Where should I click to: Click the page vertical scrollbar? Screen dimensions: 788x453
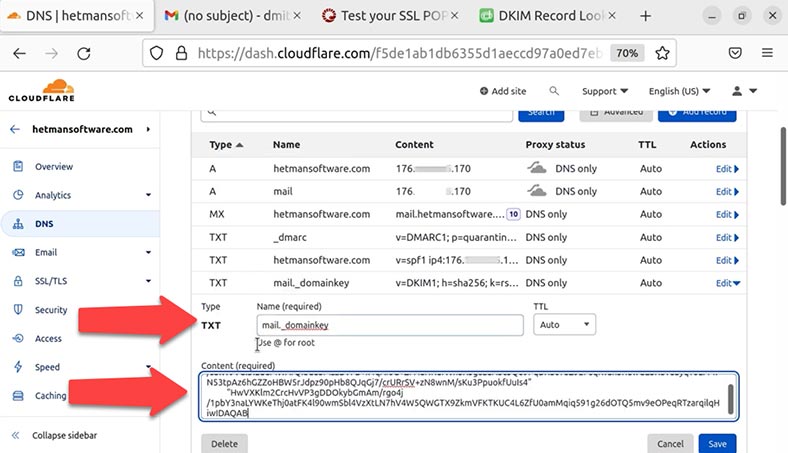[783, 166]
